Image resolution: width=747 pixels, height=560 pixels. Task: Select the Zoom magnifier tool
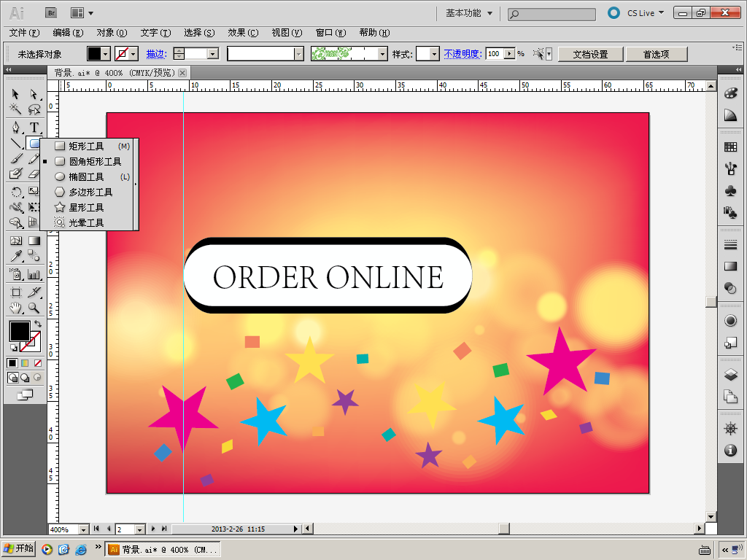(x=34, y=308)
